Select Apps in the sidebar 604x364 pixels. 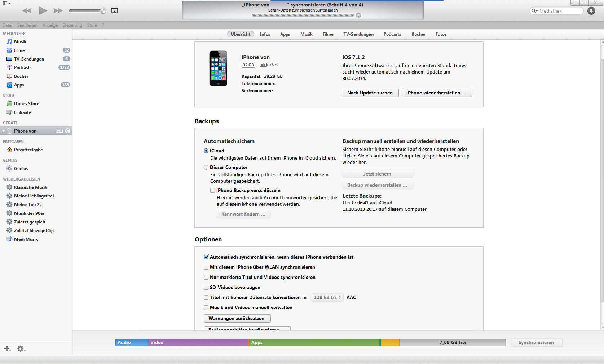(36, 85)
